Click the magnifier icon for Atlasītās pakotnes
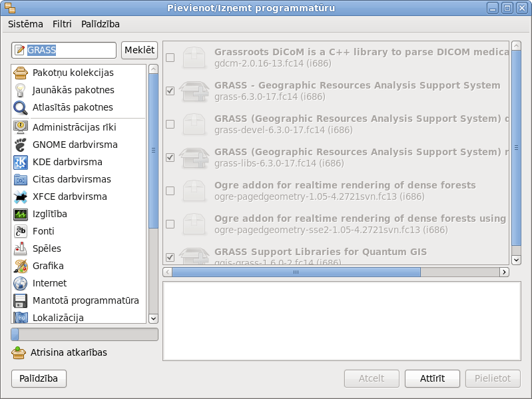532x399 pixels. tap(21, 107)
